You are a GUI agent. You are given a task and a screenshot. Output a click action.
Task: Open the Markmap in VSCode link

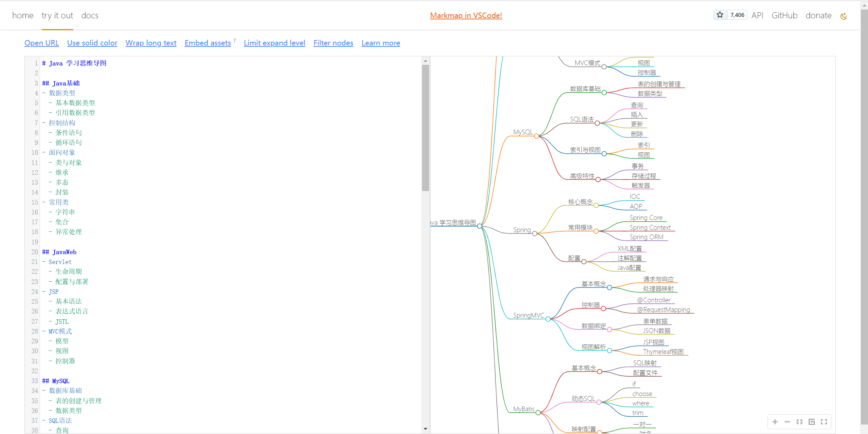tap(466, 16)
